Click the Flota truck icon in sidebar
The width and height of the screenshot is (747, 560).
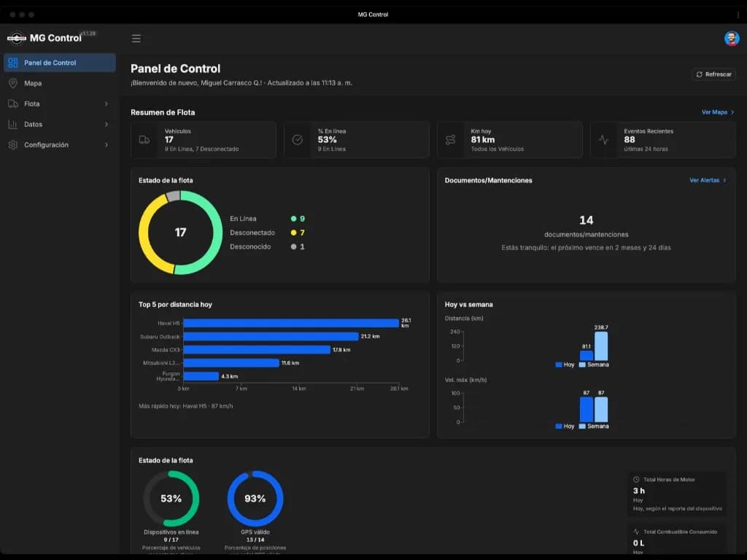[13, 104]
